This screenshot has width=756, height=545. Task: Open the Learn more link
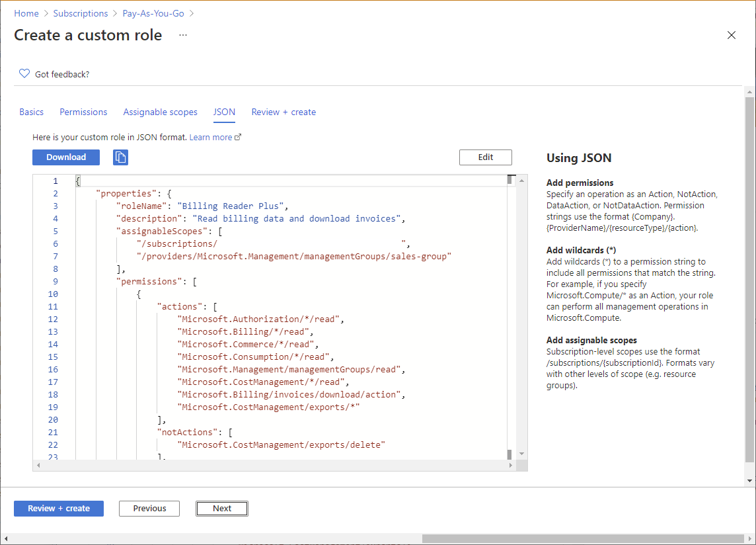[211, 138]
